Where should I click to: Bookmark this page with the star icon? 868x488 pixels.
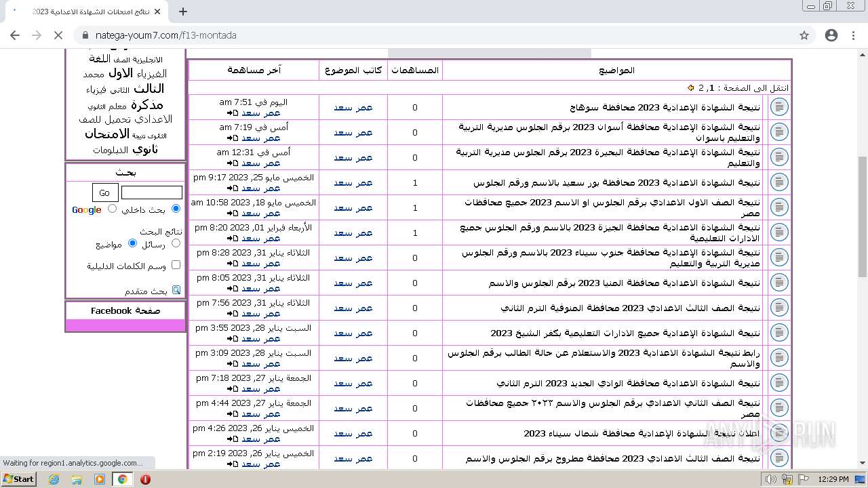pos(804,35)
